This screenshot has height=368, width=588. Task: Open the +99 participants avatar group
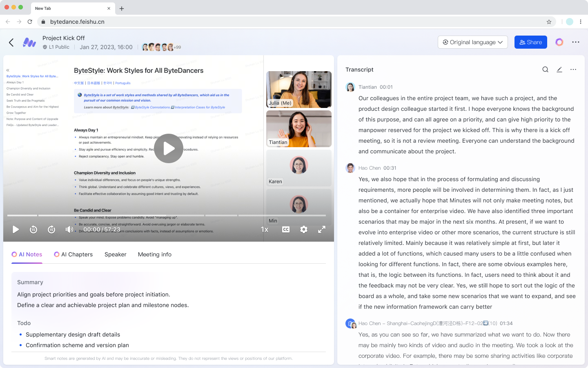pyautogui.click(x=161, y=47)
